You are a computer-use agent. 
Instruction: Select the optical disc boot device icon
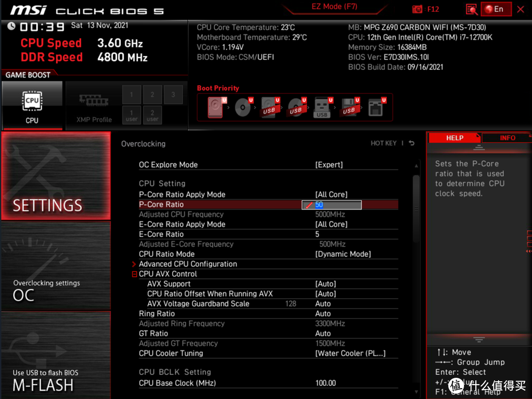point(242,107)
